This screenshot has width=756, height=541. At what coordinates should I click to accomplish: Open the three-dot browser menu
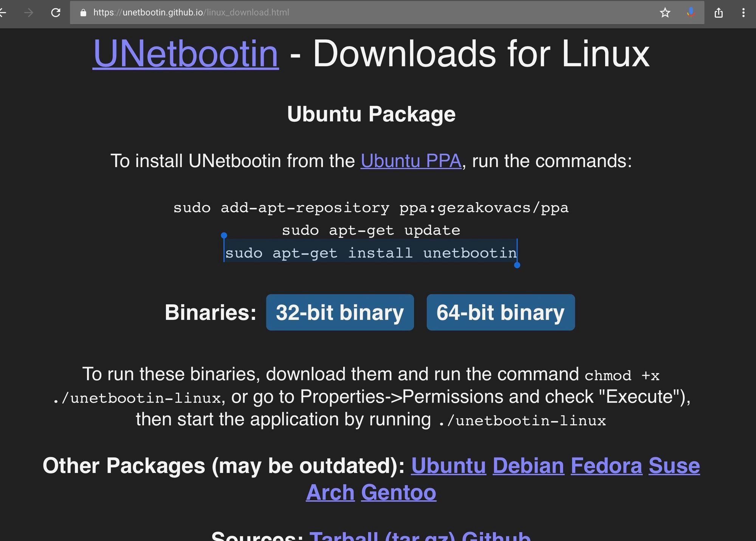click(743, 13)
